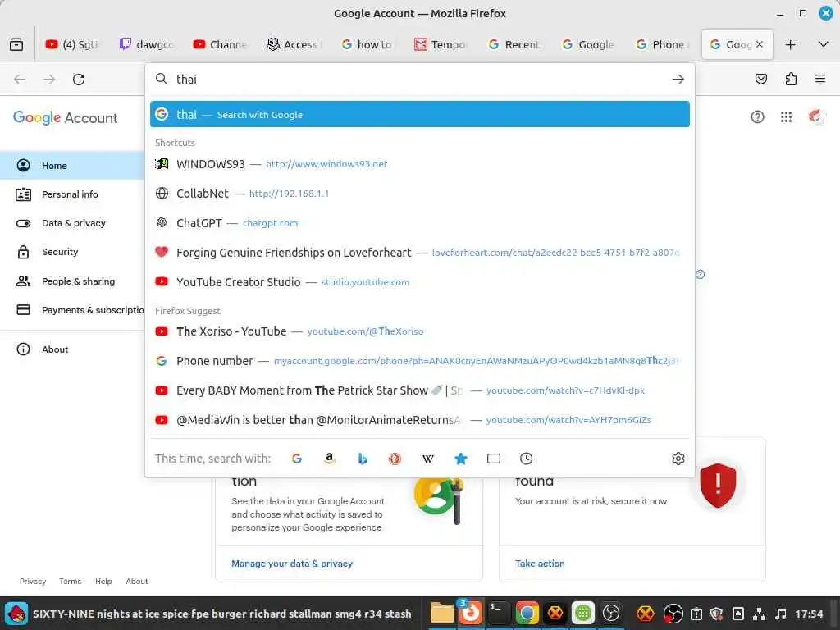Switch to the Recent Google tab
Screen dimensions: 840x630
click(516, 44)
